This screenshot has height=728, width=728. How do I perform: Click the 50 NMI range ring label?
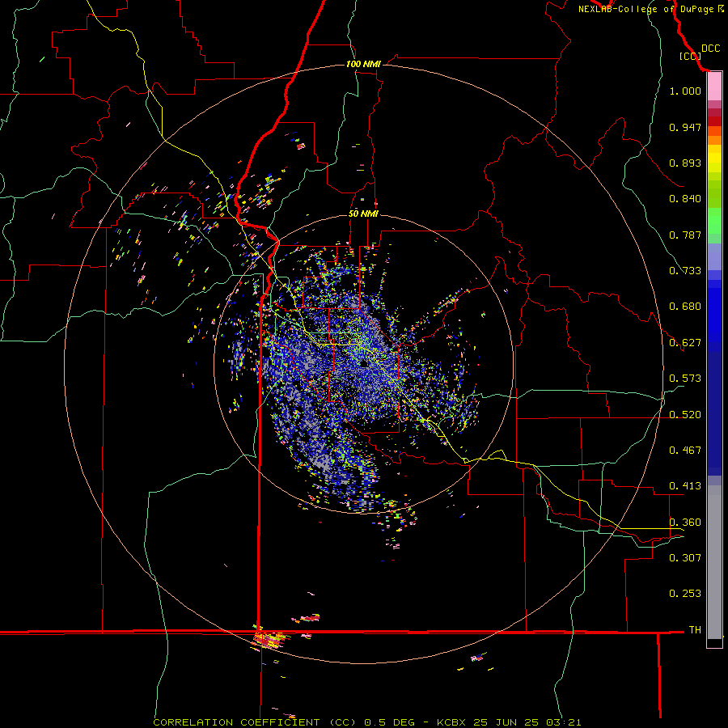coord(363,214)
